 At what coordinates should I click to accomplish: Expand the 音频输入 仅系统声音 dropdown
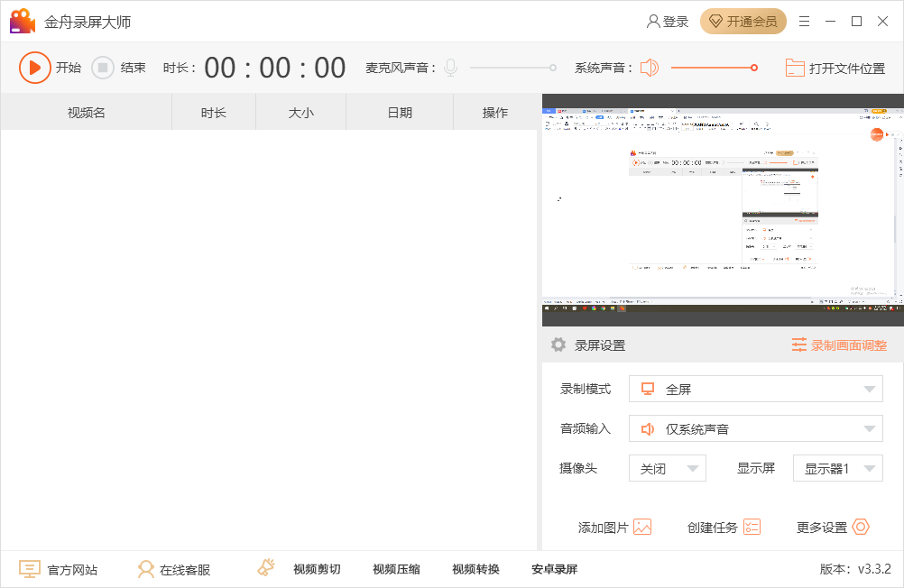pos(755,428)
